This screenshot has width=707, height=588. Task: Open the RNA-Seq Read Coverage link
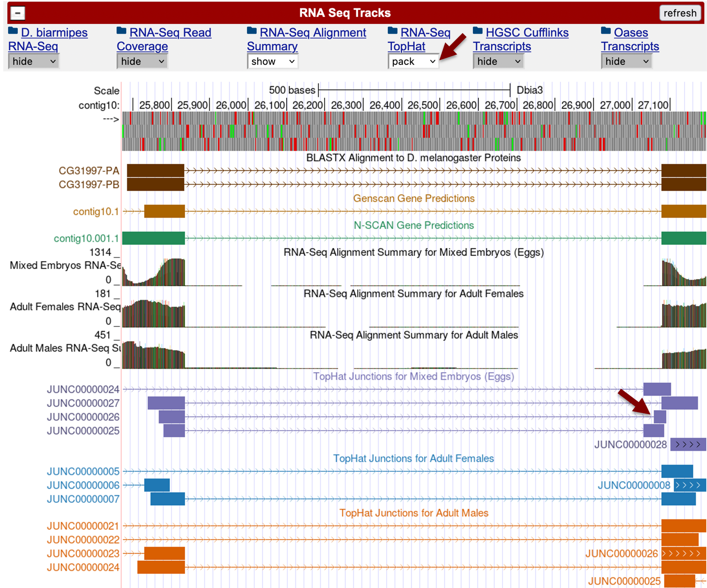[x=164, y=39]
